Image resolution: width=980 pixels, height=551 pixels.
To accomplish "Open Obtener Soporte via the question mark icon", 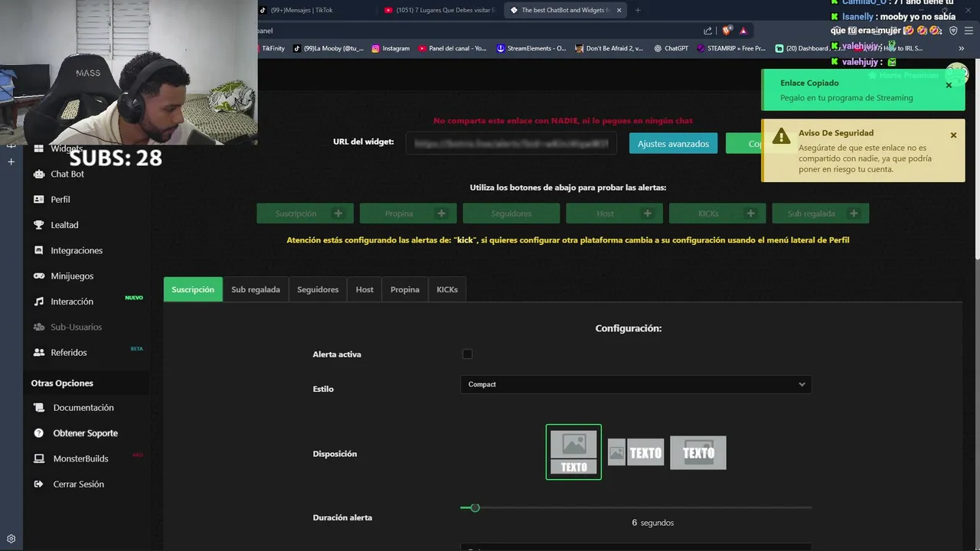I will tap(39, 433).
